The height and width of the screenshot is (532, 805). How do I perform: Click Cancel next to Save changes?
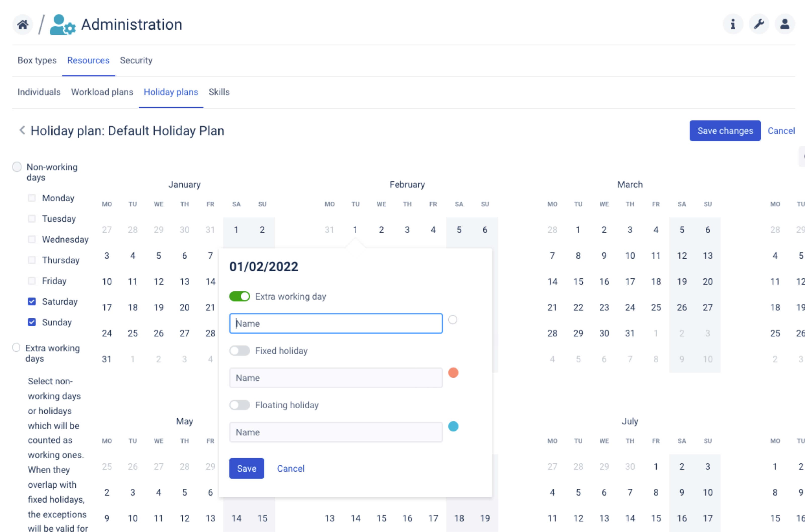[781, 131]
